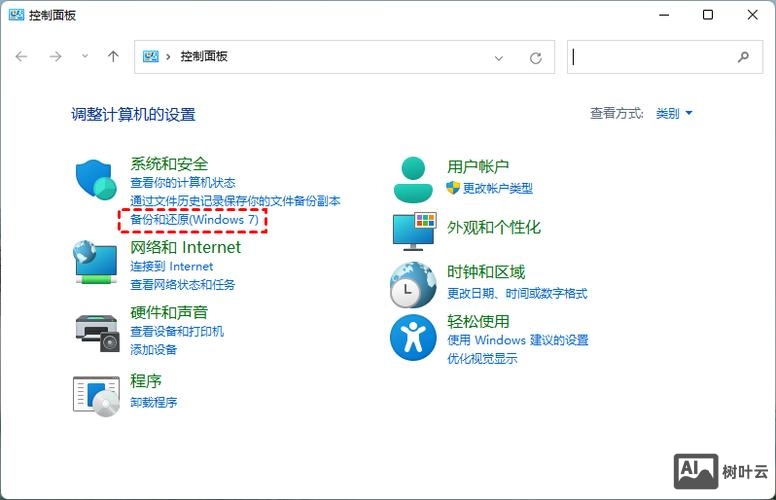
Task: Open the 程序 category
Action: (x=146, y=381)
